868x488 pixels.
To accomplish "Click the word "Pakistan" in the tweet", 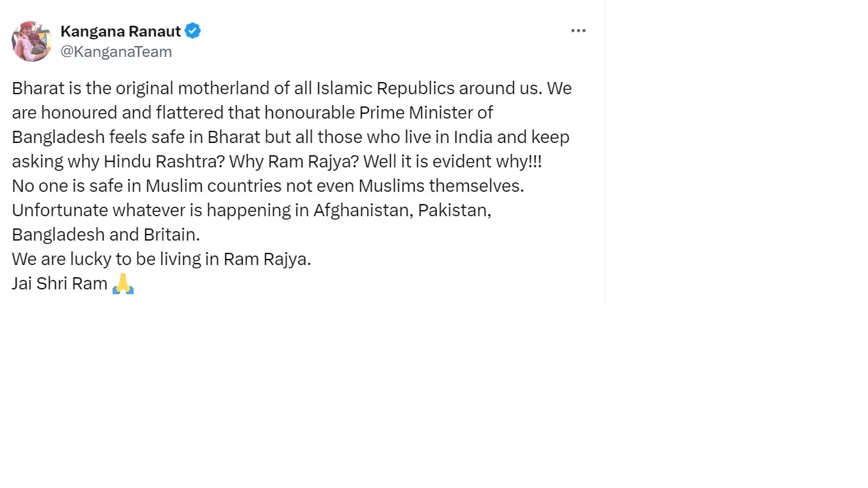I will coord(454,210).
